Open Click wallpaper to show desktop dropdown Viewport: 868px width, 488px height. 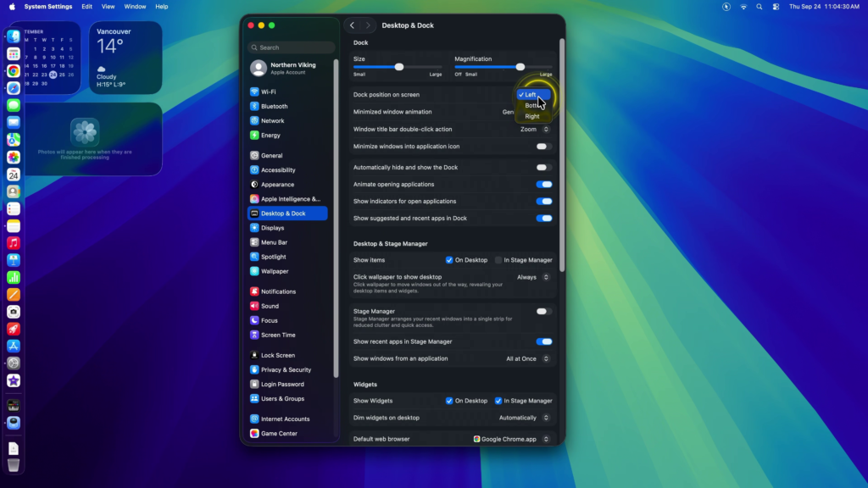pos(532,277)
